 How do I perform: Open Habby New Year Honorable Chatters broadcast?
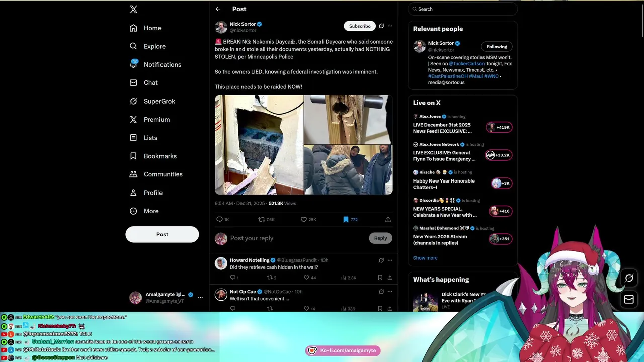462,180
